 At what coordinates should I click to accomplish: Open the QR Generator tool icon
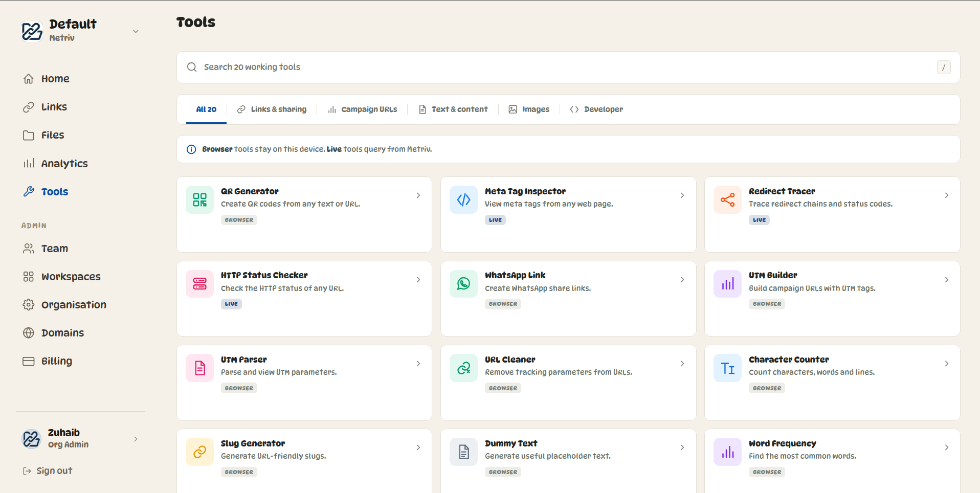point(200,200)
